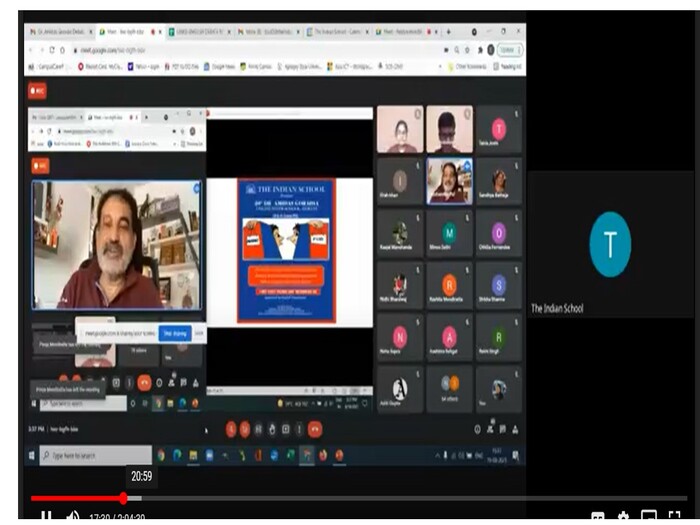Show the participants people panel
This screenshot has height=525, width=700.
pos(490,429)
